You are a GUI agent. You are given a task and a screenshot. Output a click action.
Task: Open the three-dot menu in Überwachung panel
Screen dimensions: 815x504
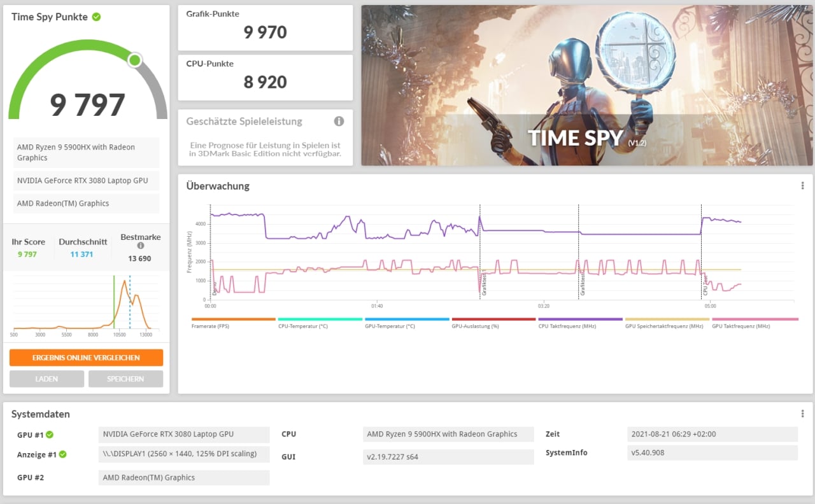tap(802, 186)
